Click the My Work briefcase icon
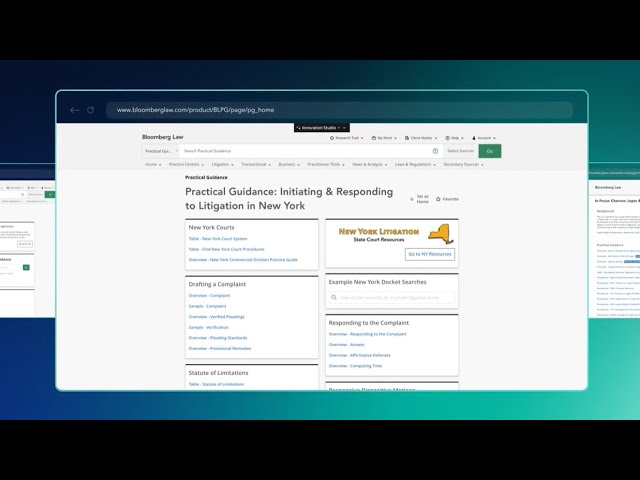 374,138
